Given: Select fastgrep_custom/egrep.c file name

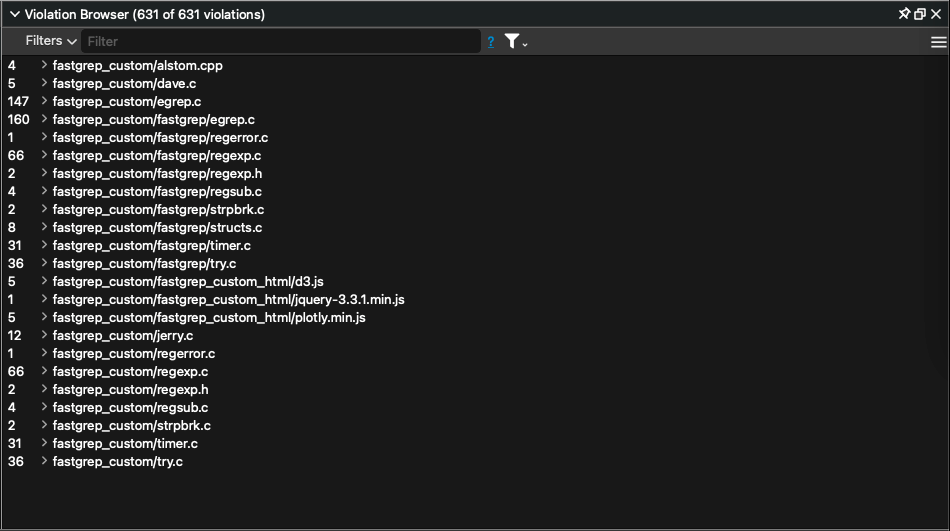Looking at the screenshot, I should [x=127, y=101].
